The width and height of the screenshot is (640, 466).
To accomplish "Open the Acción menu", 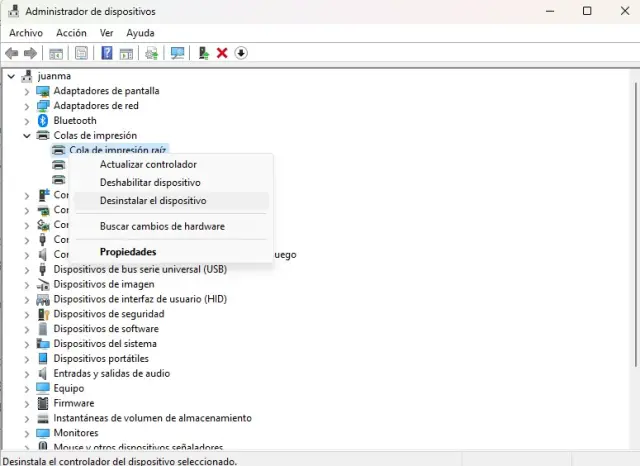I will [x=71, y=32].
